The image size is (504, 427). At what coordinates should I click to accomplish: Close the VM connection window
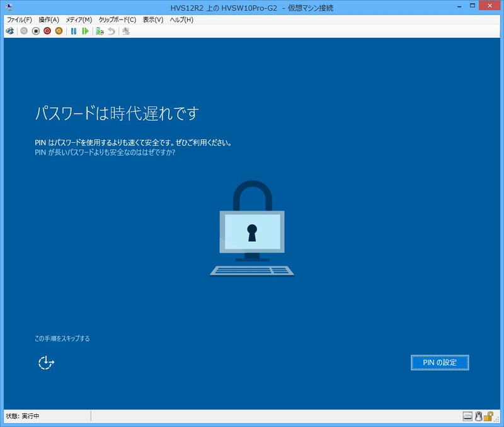[x=490, y=6]
